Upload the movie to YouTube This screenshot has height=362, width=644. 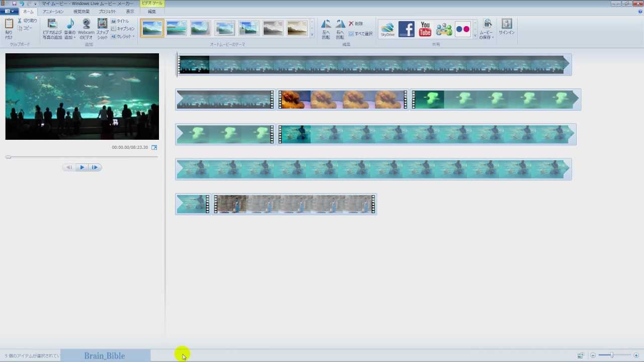coord(425,29)
